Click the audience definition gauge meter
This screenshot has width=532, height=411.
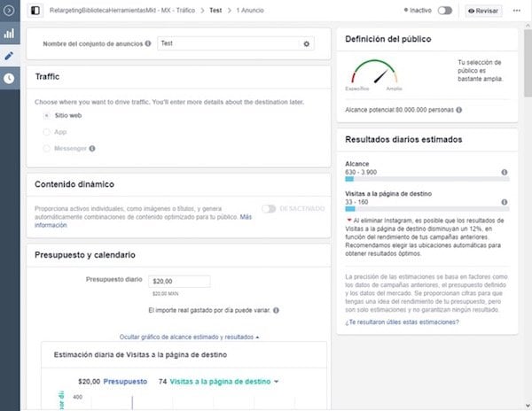click(x=374, y=72)
